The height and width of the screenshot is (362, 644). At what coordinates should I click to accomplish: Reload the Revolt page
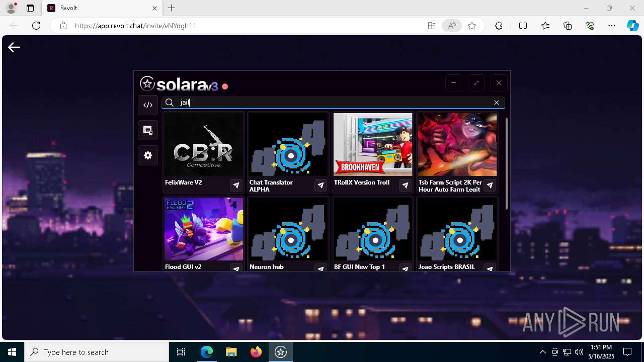click(36, 26)
